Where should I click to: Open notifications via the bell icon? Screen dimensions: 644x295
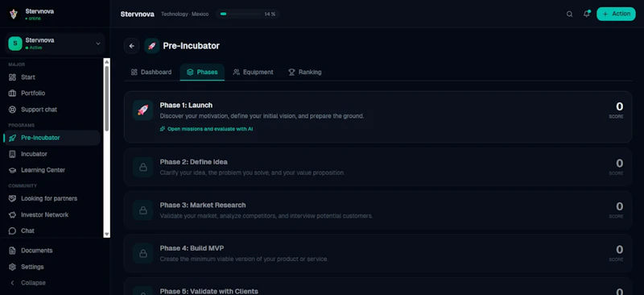pyautogui.click(x=587, y=14)
